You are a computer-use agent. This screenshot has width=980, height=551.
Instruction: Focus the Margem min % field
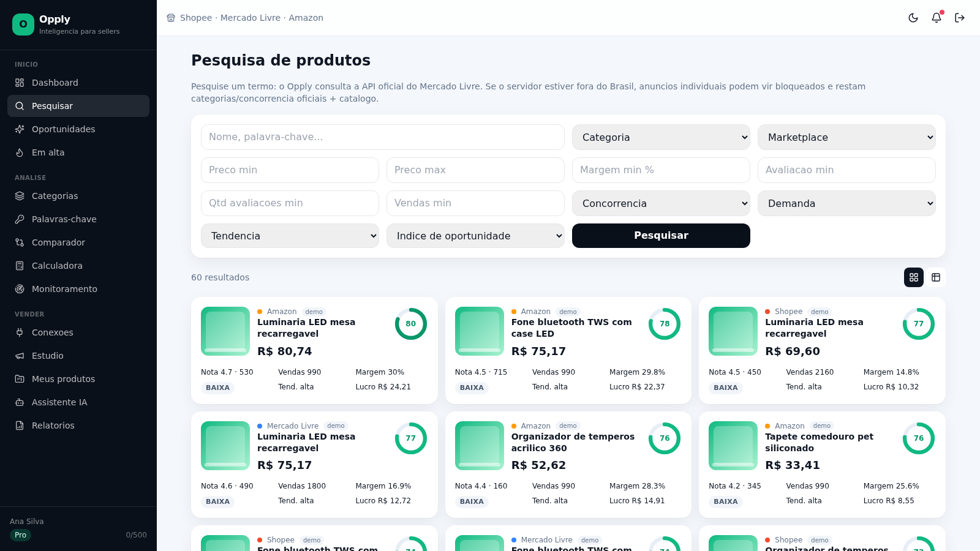click(661, 170)
